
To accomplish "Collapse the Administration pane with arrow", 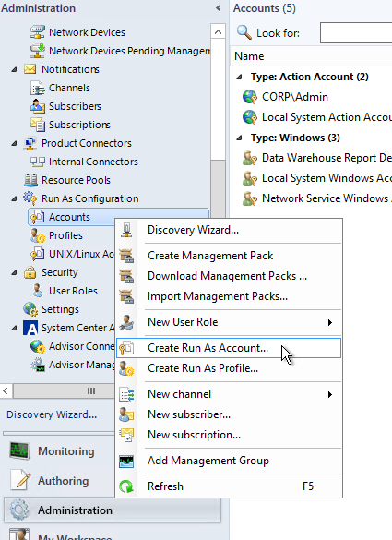I will (x=218, y=8).
